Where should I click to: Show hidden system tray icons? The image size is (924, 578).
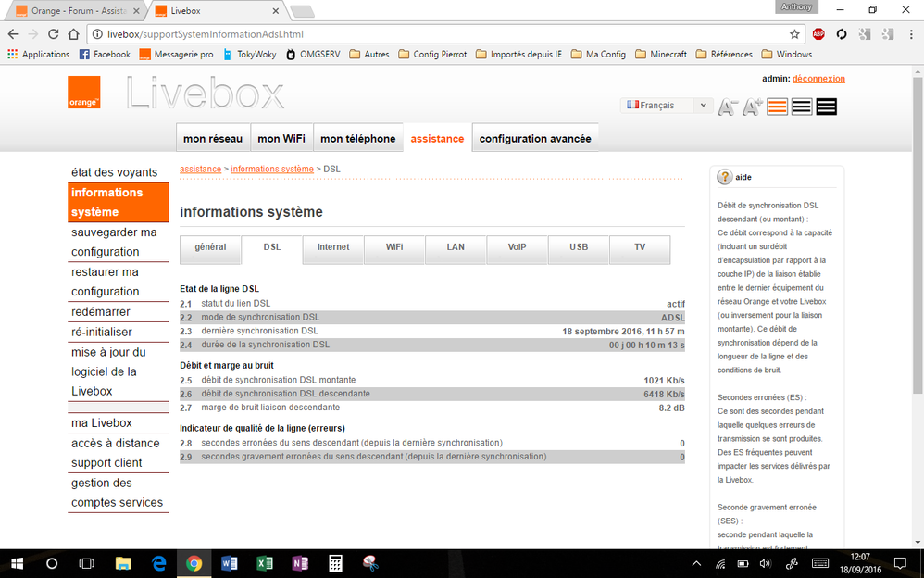[x=696, y=564]
